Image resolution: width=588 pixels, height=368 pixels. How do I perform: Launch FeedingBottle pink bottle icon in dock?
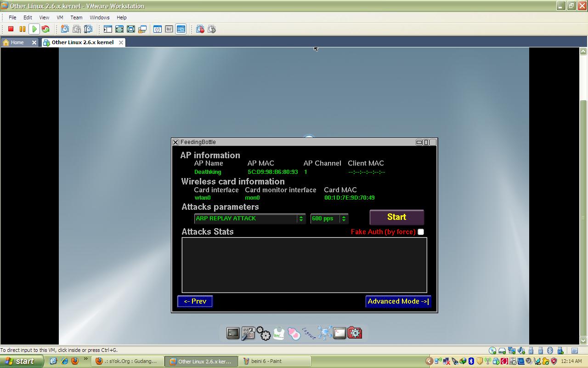[294, 333]
